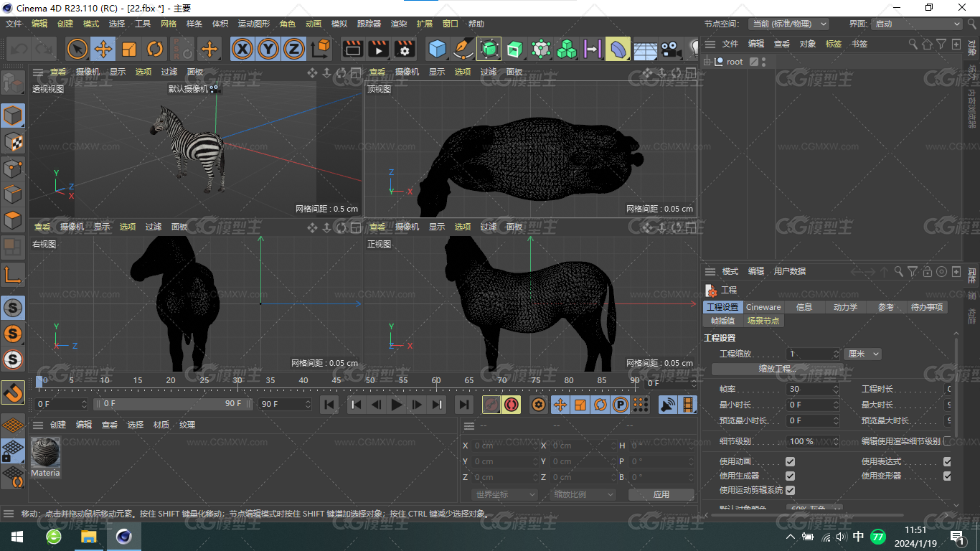Toggle Autokeying red button
This screenshot has width=980, height=551.
point(511,405)
